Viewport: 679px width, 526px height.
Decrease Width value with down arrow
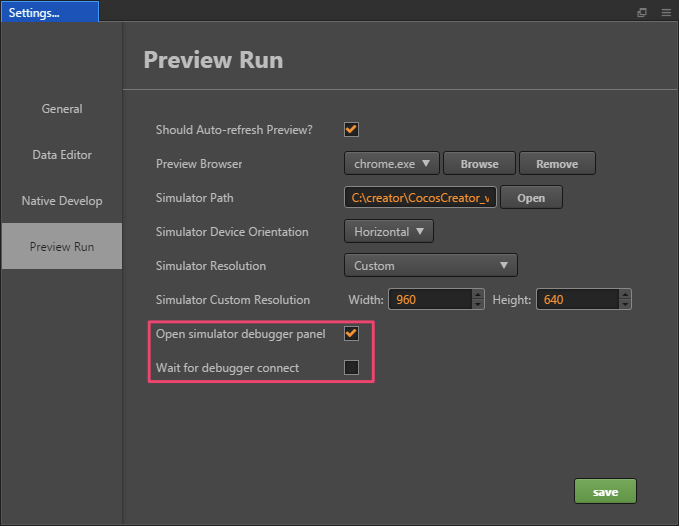(x=478, y=304)
